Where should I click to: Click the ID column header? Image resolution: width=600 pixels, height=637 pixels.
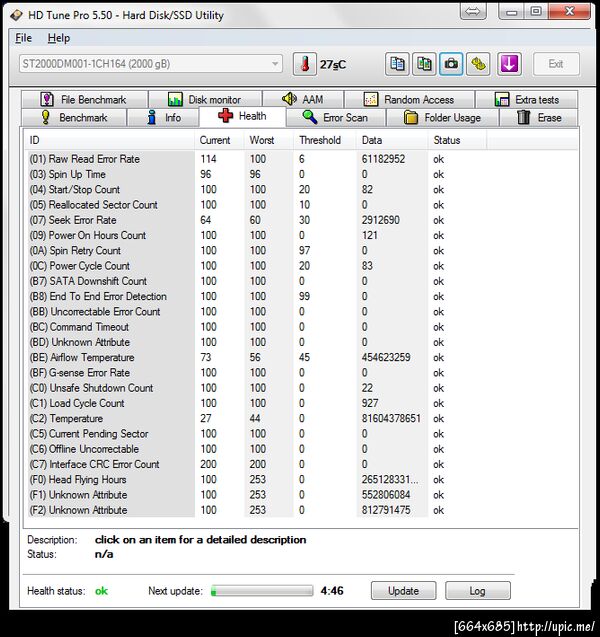[109, 140]
